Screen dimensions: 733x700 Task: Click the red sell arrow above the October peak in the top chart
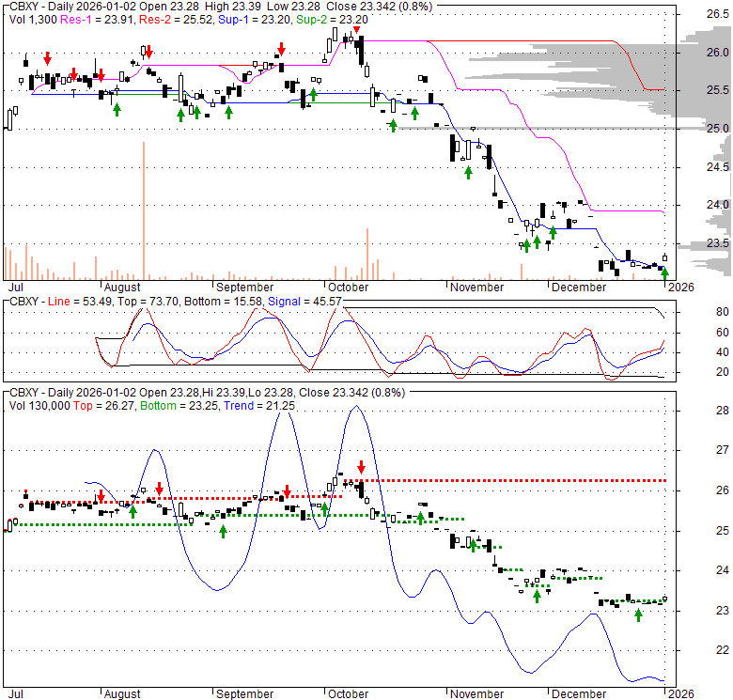[x=356, y=30]
